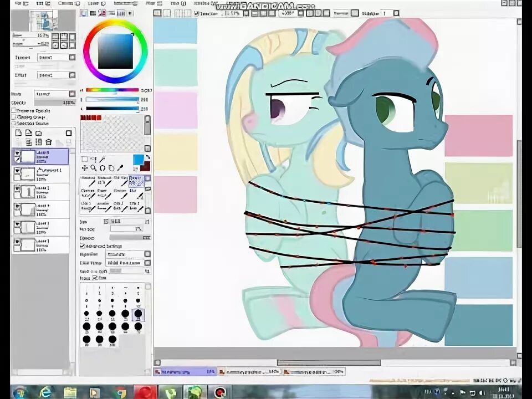Click the hue slider bar
The width and height of the screenshot is (532, 399).
(112, 90)
